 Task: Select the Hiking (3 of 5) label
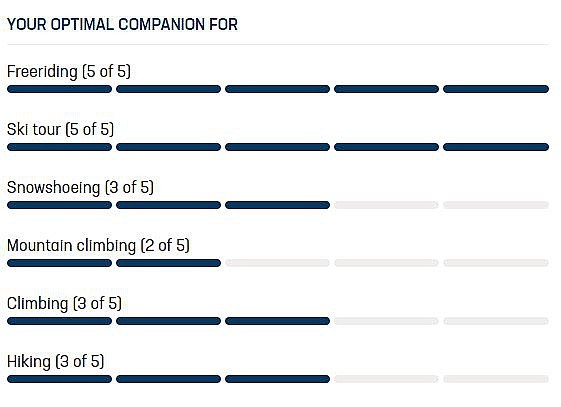click(55, 361)
